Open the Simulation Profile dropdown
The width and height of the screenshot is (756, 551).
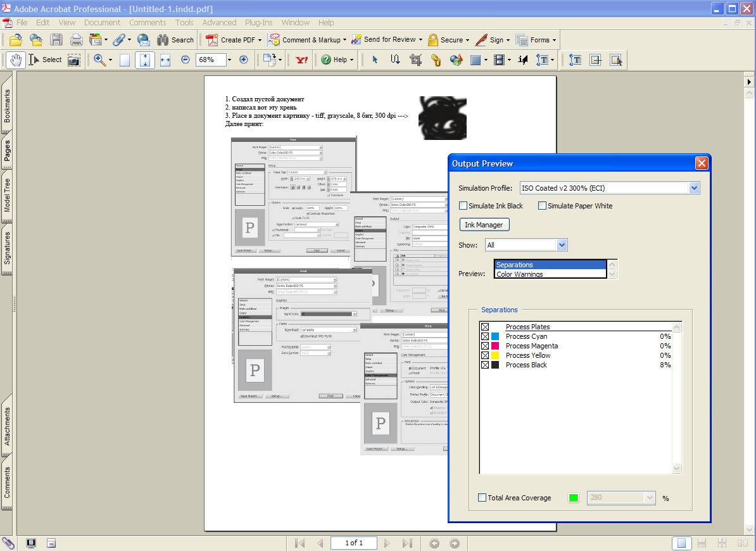[x=694, y=188]
